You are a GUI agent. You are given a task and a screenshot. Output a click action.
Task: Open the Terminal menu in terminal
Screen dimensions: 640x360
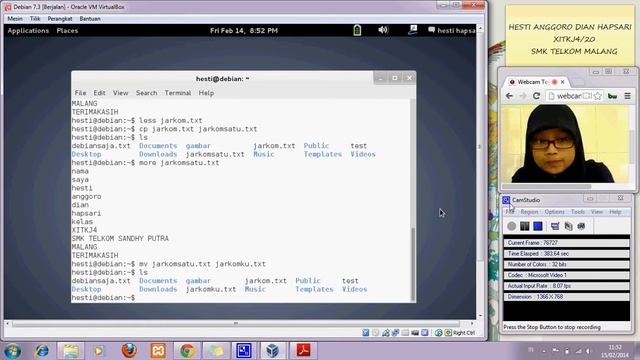[178, 93]
